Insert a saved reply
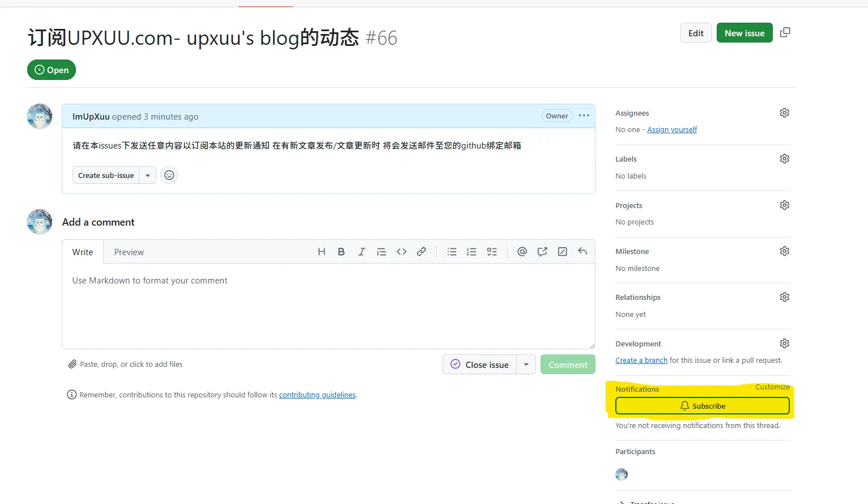The width and height of the screenshot is (868, 504). [x=582, y=252]
